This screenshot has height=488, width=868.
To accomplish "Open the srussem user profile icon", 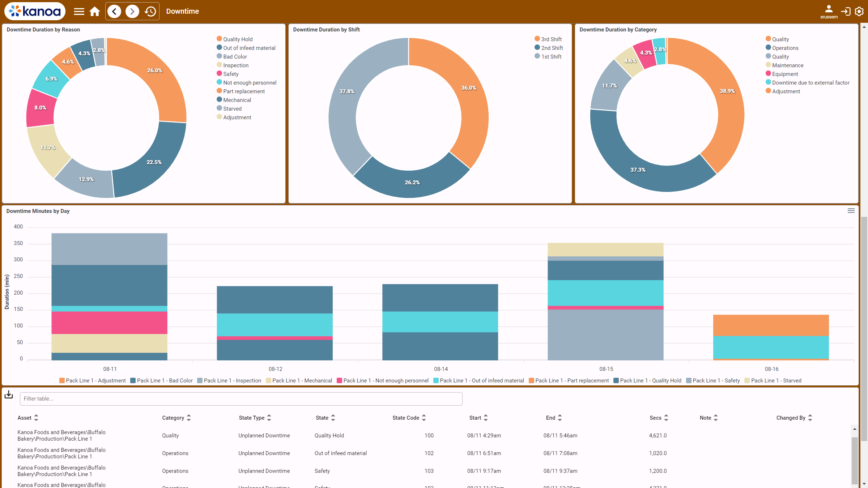I will (829, 11).
